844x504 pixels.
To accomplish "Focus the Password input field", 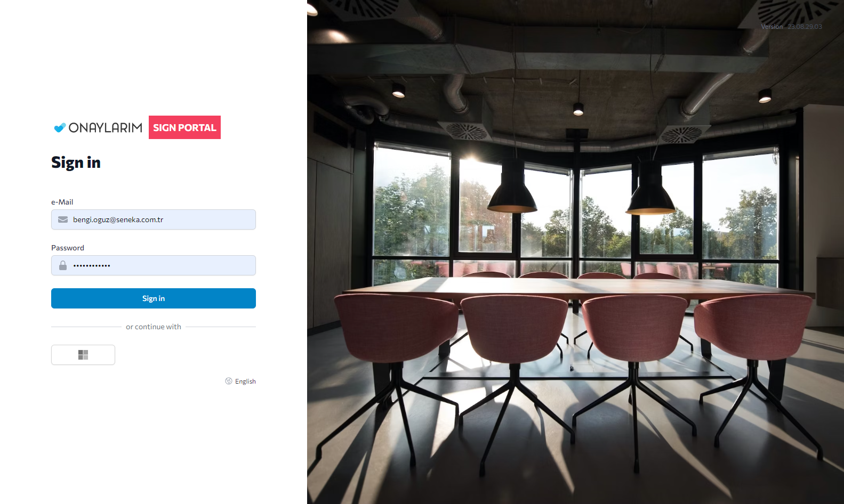I will coord(154,265).
